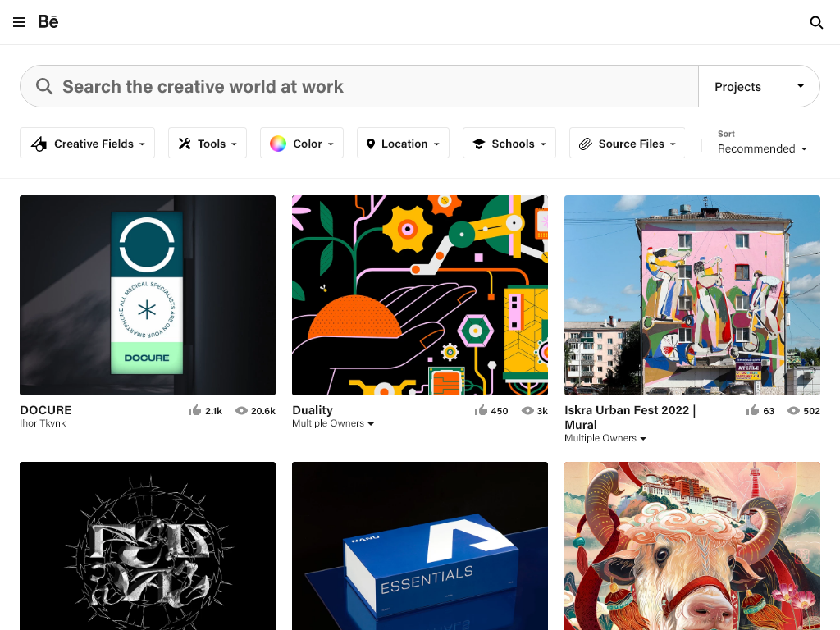This screenshot has width=840, height=630.
Task: Click Iskra Urban Fest 2022 Mural title
Action: 630,418
